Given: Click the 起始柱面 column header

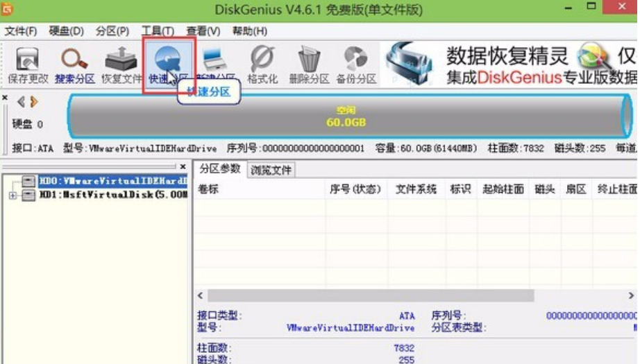Looking at the screenshot, I should coord(503,189).
